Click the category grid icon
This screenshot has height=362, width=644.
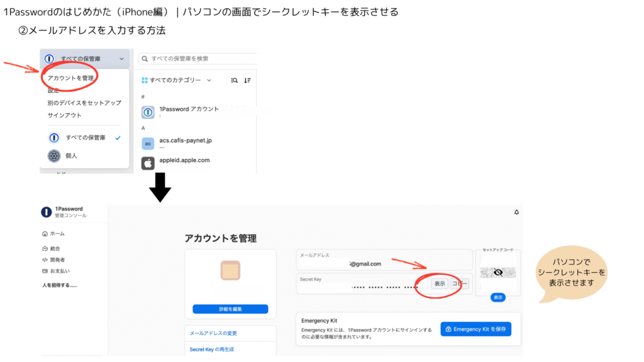(x=145, y=80)
